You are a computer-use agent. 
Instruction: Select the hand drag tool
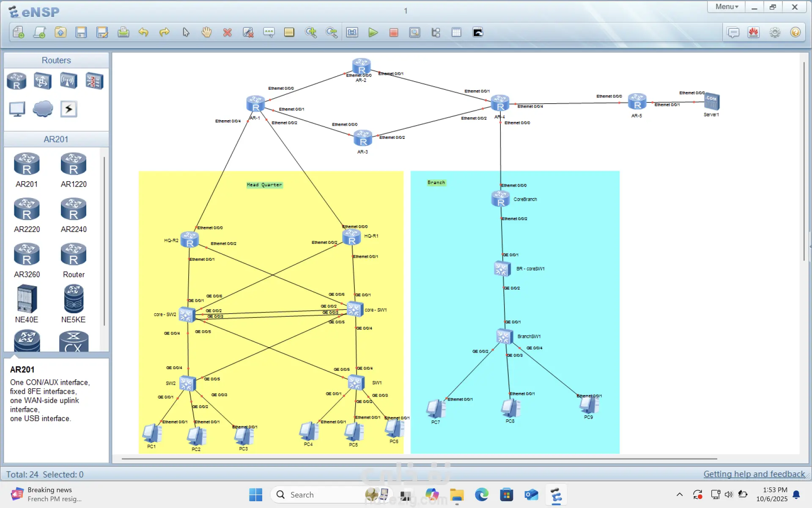[x=206, y=33]
